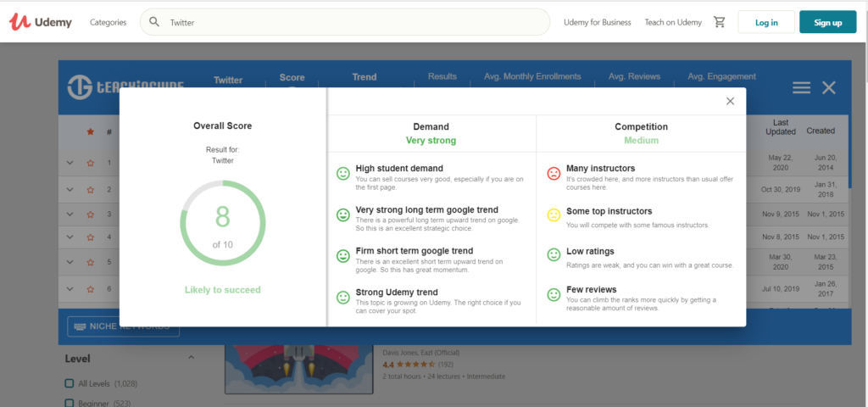Click Davis Jones, Eazl instructor text
This screenshot has height=407, width=868.
click(420, 352)
